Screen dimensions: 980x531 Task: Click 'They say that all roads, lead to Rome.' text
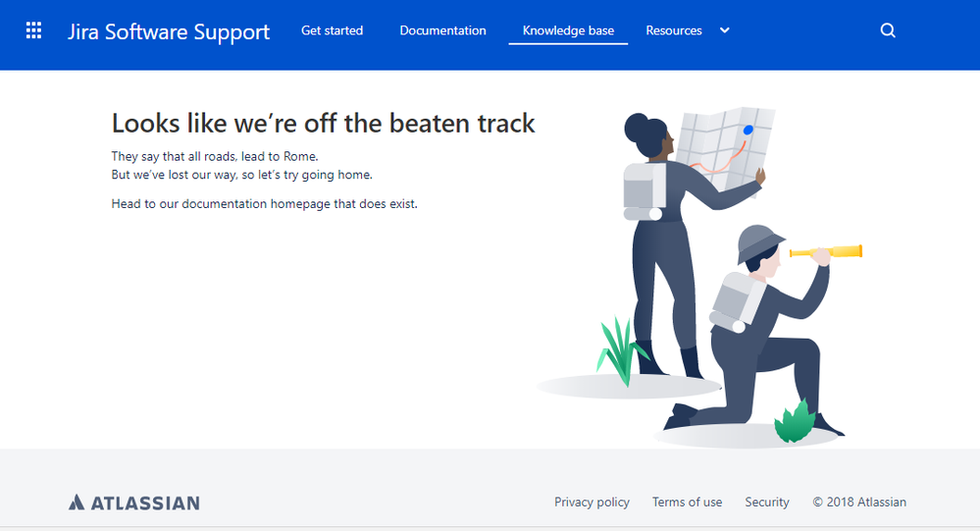pyautogui.click(x=215, y=156)
